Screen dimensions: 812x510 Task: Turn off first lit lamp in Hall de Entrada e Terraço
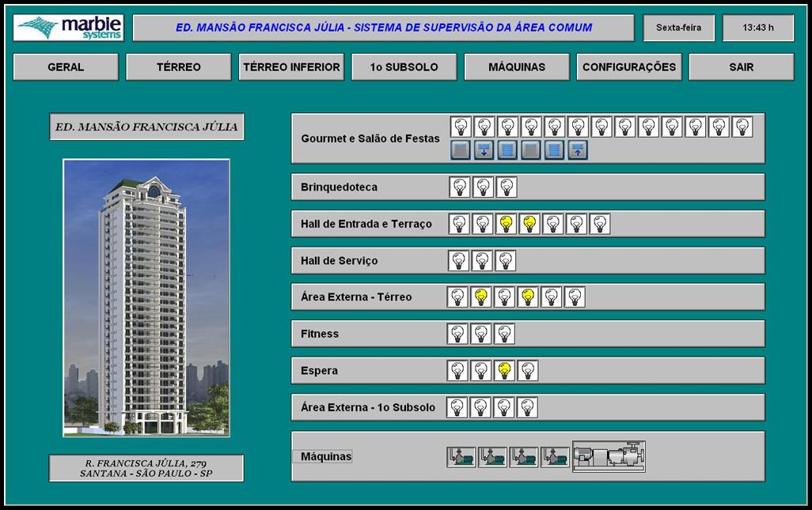pyautogui.click(x=506, y=224)
